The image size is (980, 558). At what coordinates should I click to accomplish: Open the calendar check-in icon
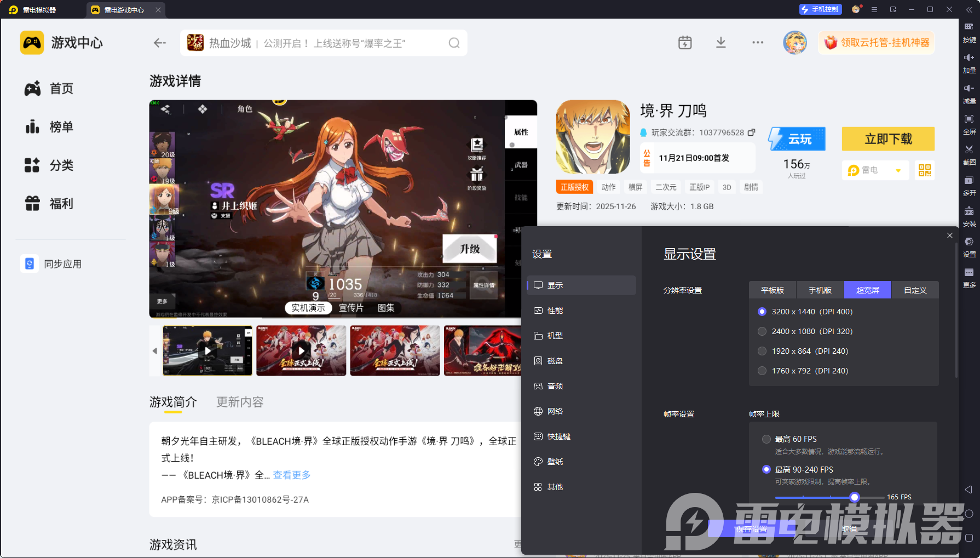point(685,43)
